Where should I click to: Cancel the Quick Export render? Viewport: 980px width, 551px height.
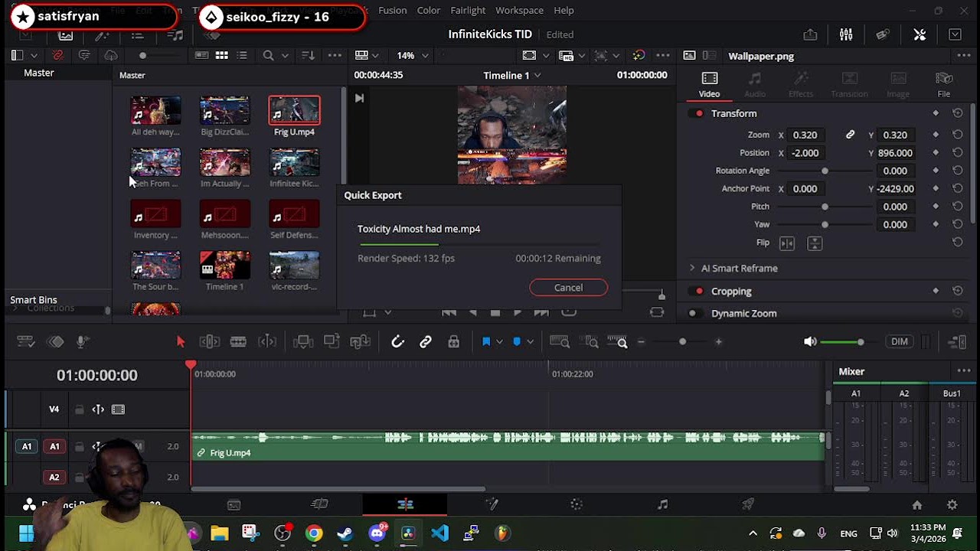click(568, 288)
